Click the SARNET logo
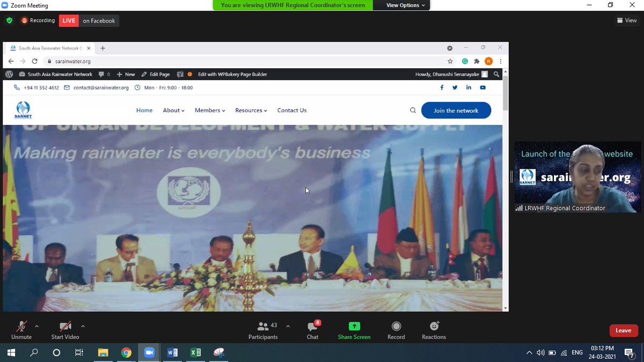This screenshot has height=362, width=644. 24,111
